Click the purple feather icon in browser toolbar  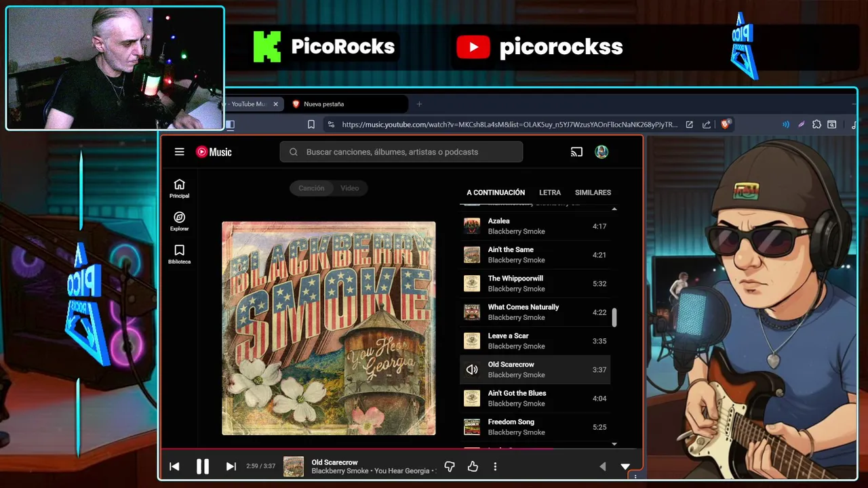tap(802, 125)
